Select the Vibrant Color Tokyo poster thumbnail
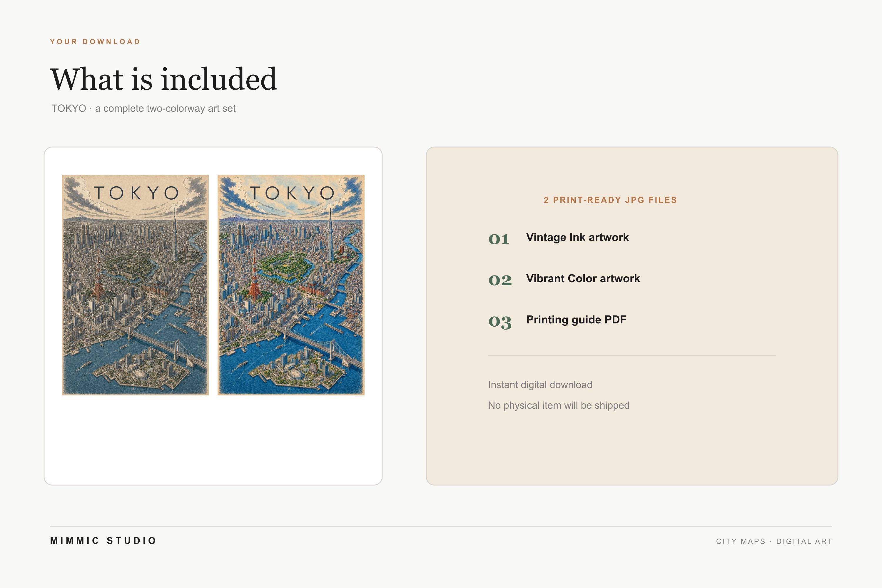Viewport: 882px width, 588px height. point(291,285)
